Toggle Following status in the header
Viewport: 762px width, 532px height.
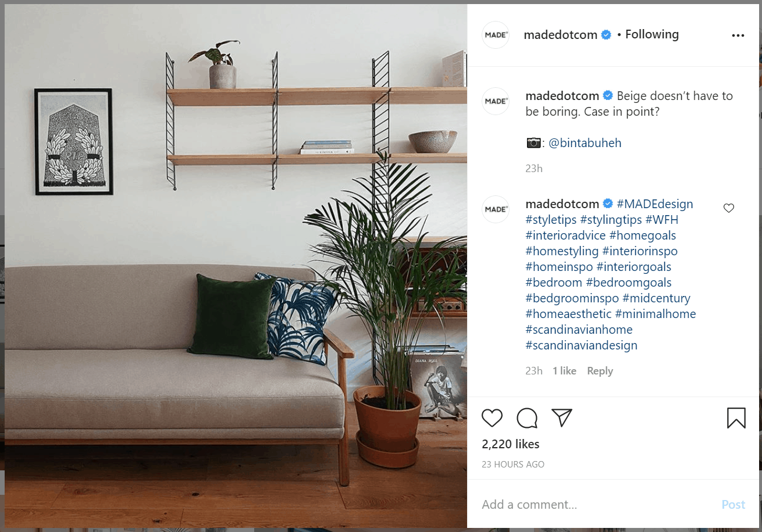652,34
